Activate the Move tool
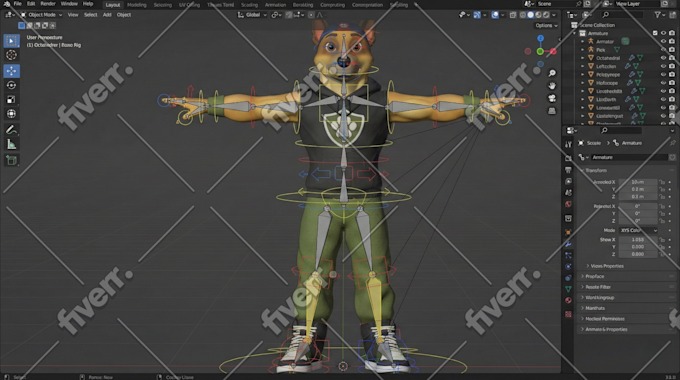This screenshot has height=380, width=680. click(11, 71)
